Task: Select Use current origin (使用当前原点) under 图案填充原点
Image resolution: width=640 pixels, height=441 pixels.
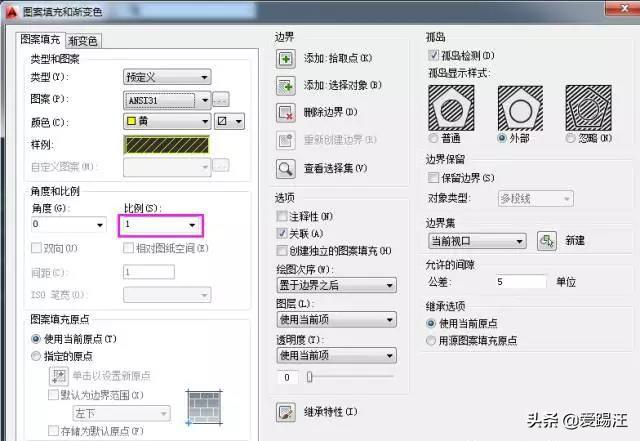Action: click(36, 339)
